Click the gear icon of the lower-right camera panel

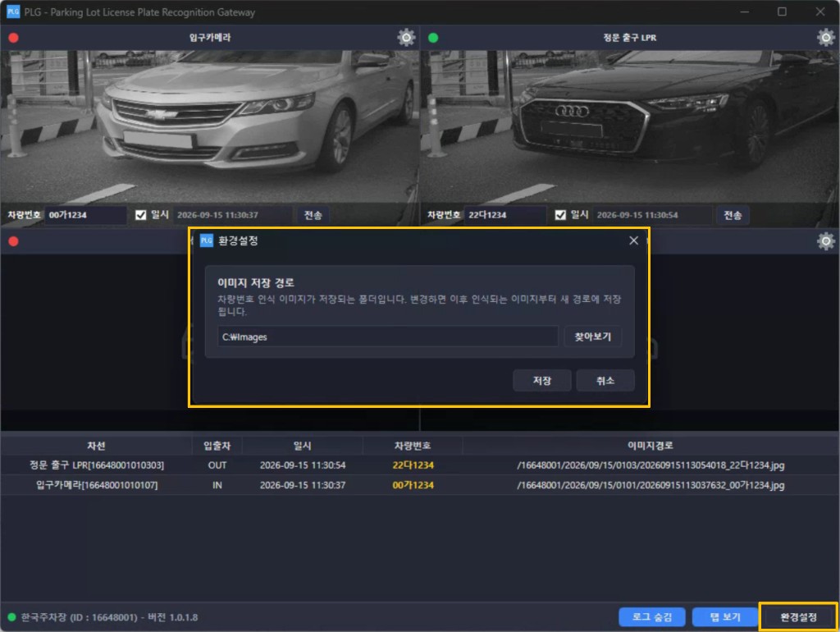825,241
